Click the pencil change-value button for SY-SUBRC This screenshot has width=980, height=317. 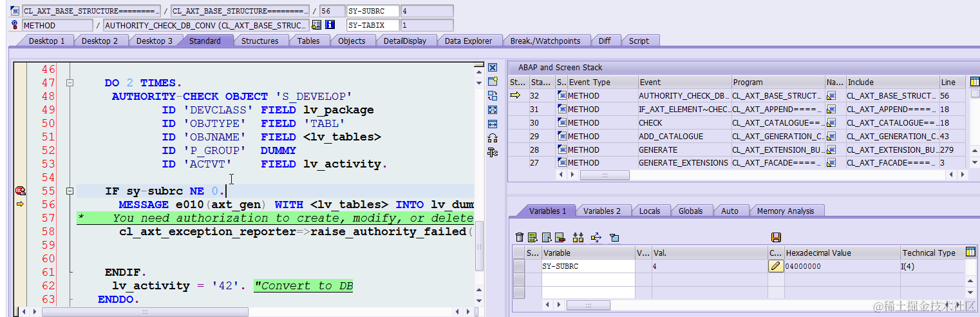point(776,266)
